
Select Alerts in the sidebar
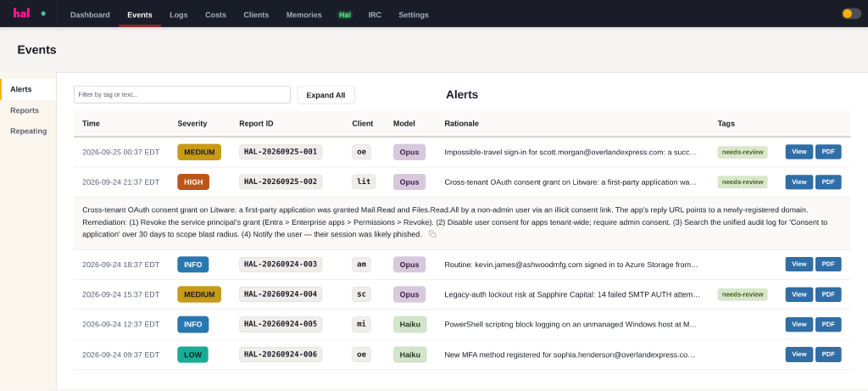[x=28, y=89]
